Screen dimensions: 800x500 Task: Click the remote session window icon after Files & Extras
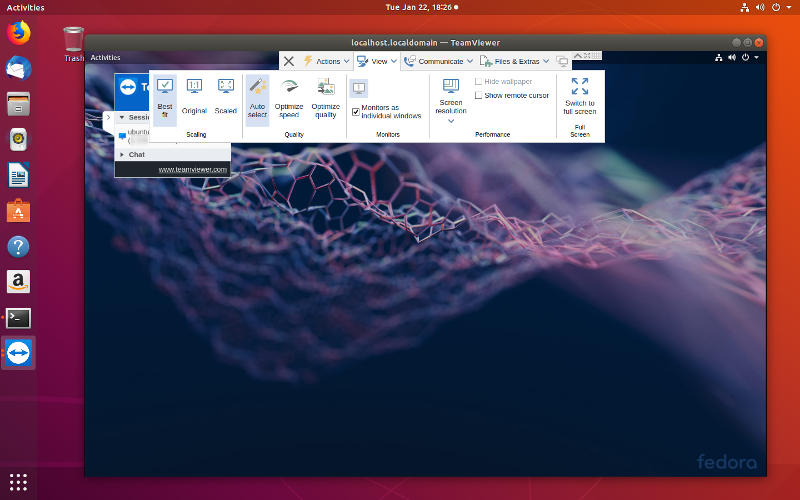562,61
